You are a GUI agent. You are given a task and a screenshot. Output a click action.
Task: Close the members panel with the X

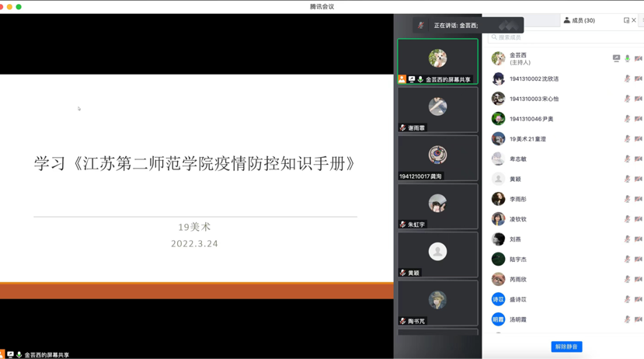pos(634,20)
